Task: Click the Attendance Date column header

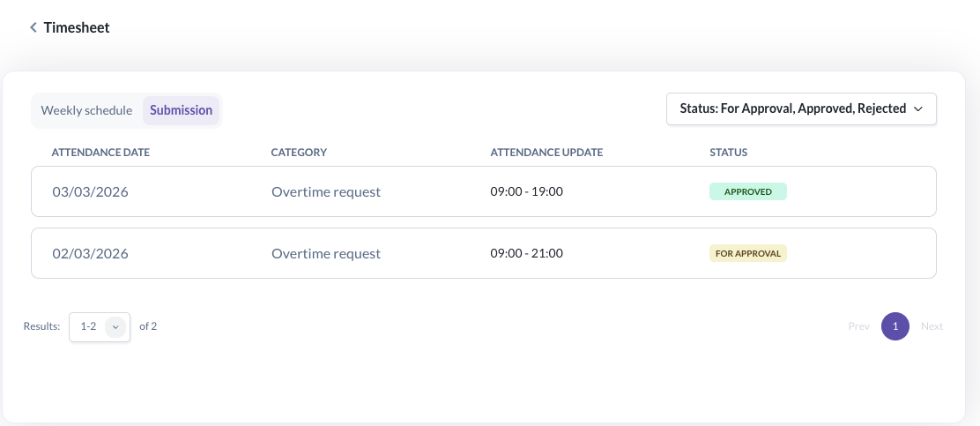Action: (x=100, y=153)
